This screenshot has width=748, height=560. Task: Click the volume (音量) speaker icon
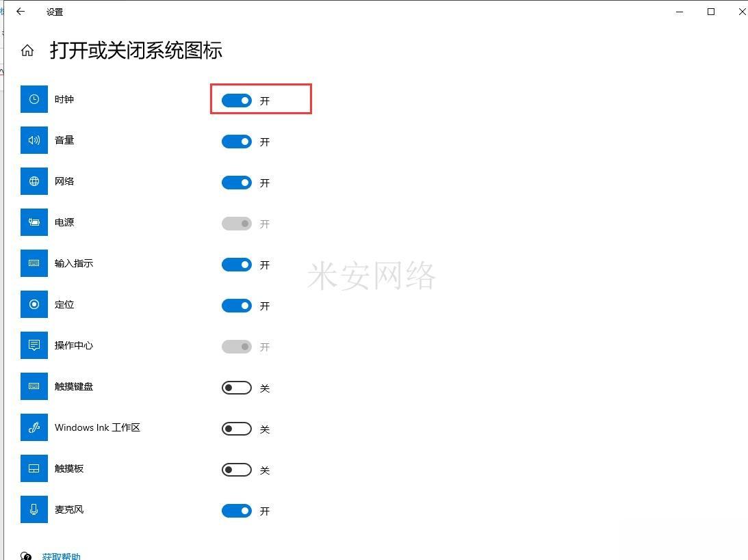tap(34, 140)
